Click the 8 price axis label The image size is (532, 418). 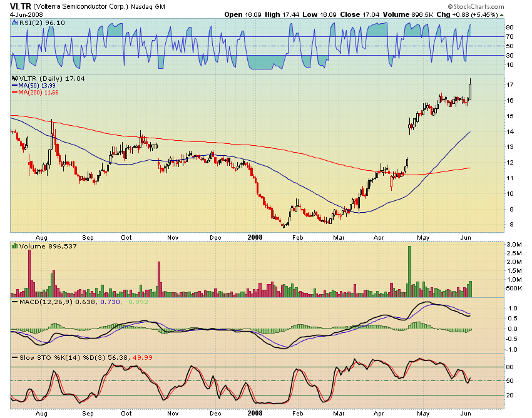point(511,225)
